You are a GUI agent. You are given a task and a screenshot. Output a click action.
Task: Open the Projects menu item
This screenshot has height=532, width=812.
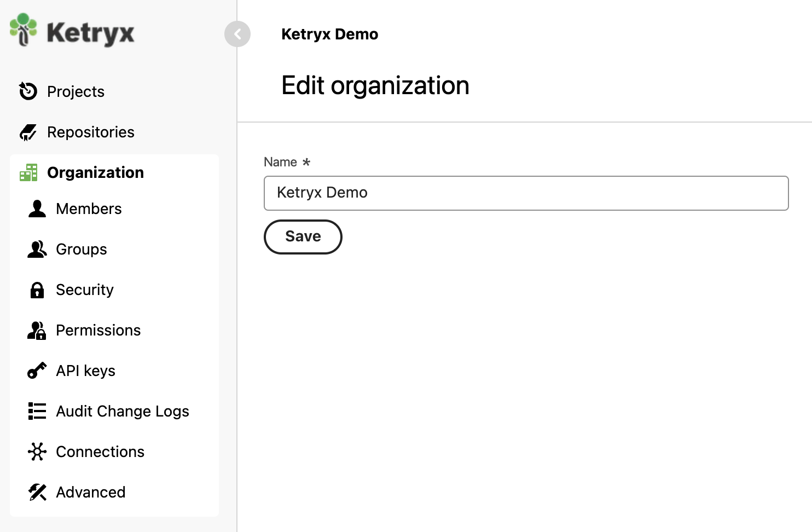click(x=76, y=91)
